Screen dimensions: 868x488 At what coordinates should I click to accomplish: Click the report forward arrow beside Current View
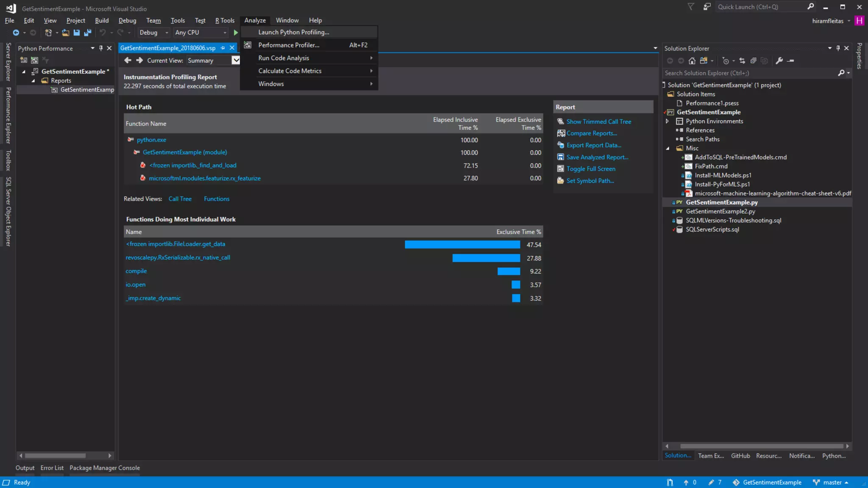pyautogui.click(x=139, y=60)
